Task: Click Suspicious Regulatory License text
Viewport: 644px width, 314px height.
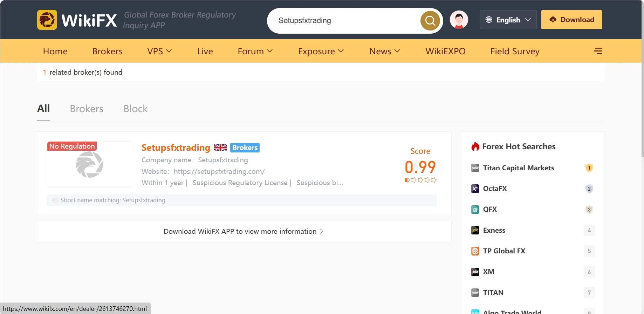Action: (240, 183)
